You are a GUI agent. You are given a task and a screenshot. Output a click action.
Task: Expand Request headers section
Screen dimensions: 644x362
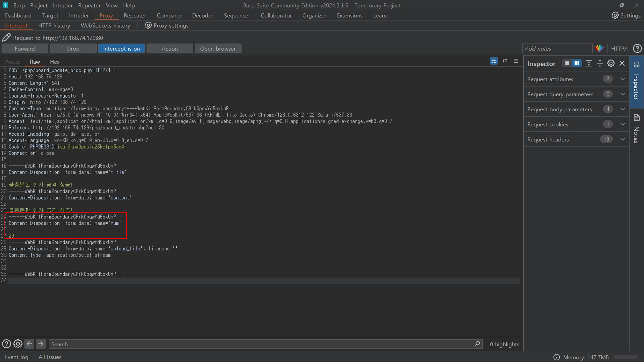[x=576, y=139]
